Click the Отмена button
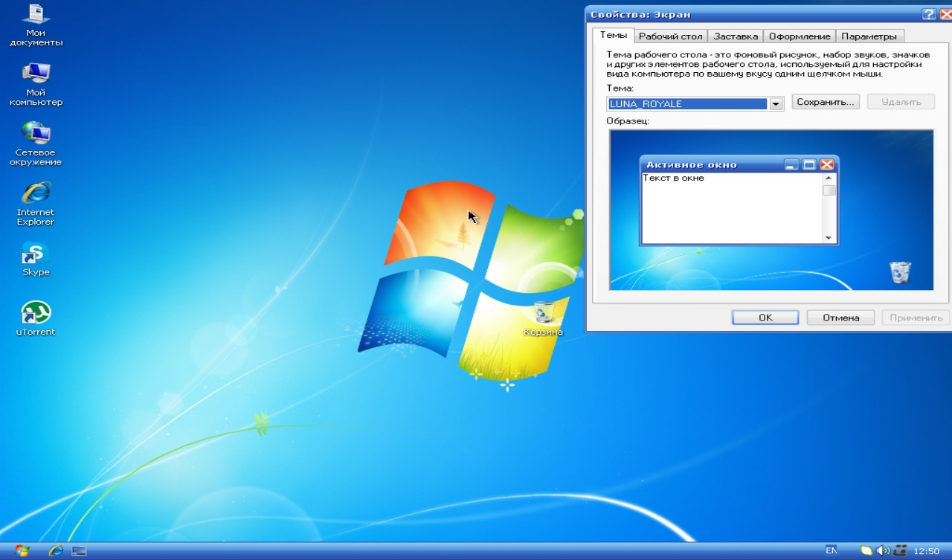Screen dimensions: 952x560 [840, 318]
